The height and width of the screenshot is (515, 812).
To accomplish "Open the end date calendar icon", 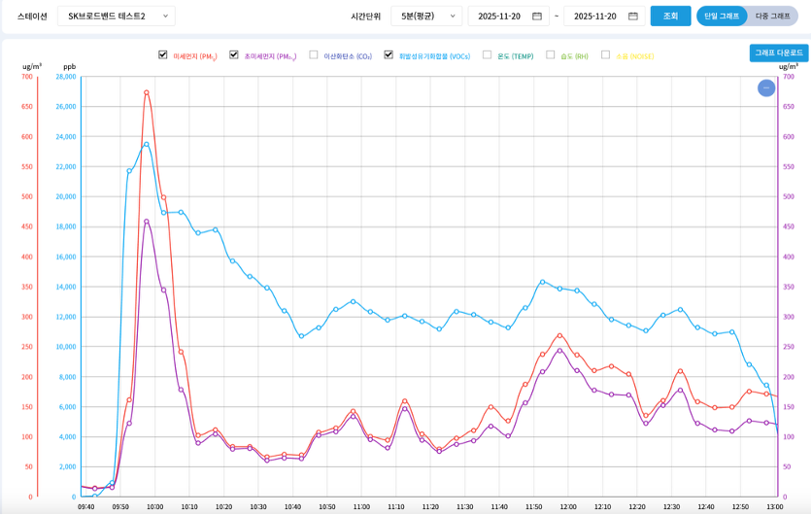I will point(633,17).
